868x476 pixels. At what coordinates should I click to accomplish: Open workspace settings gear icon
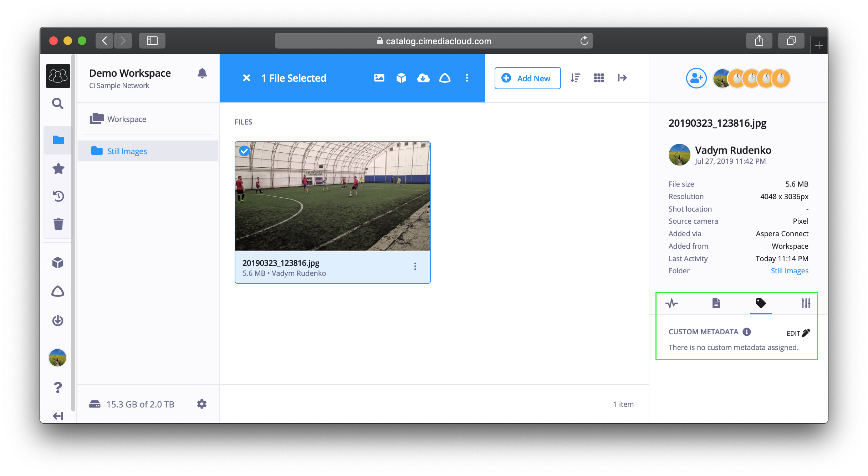pos(202,404)
